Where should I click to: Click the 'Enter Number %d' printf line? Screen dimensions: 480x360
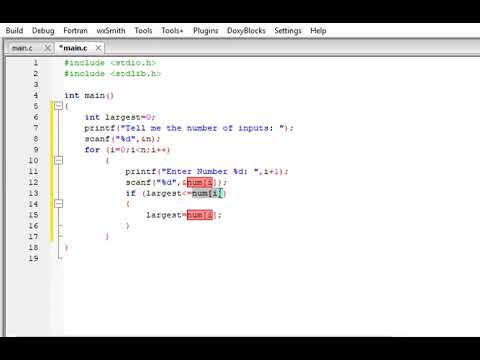click(207, 172)
